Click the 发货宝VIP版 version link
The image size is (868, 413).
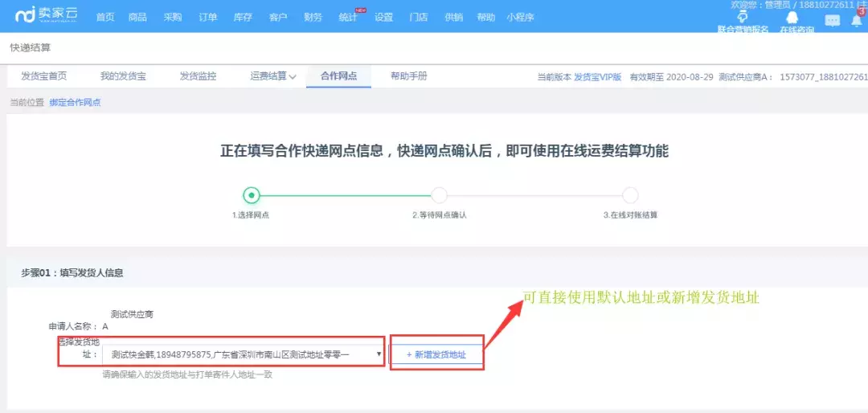(x=597, y=77)
